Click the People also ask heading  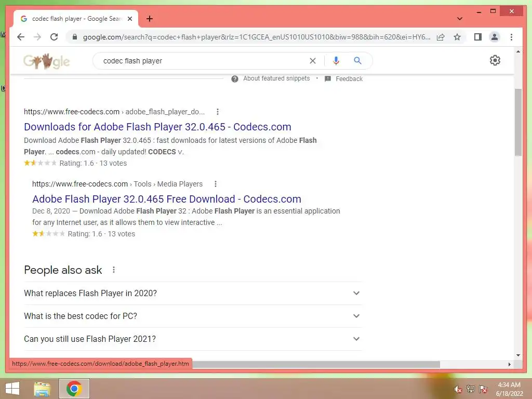pos(63,270)
